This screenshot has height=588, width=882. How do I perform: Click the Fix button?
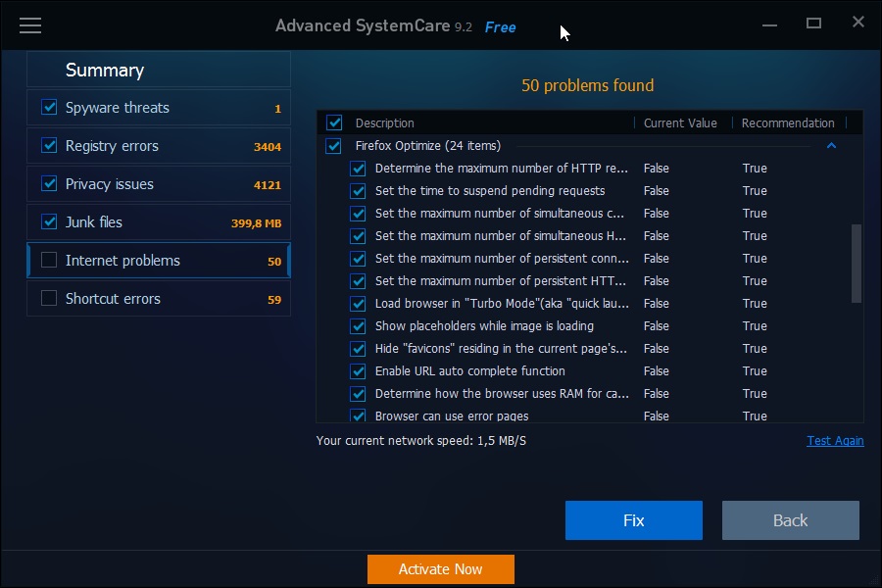pyautogui.click(x=633, y=519)
